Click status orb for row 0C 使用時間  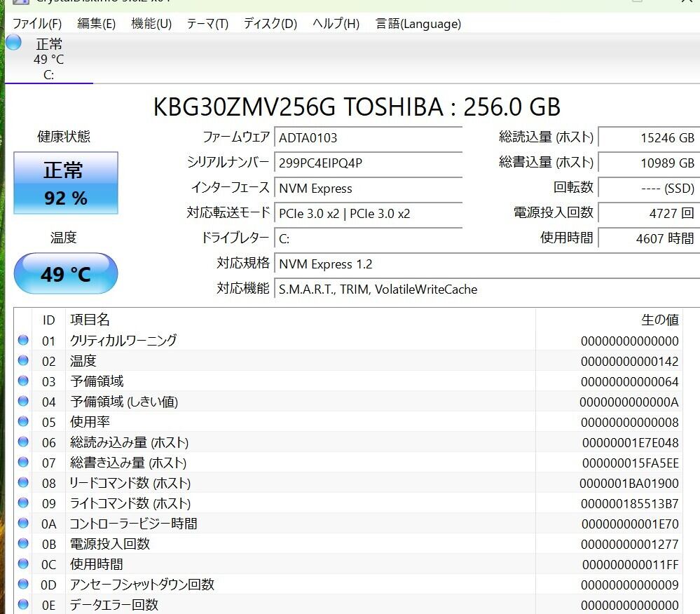(x=23, y=564)
